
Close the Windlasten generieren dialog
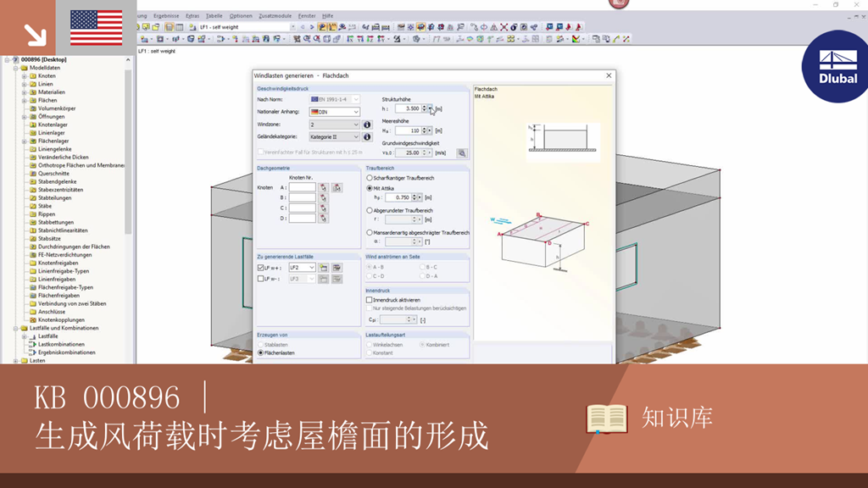(609, 75)
